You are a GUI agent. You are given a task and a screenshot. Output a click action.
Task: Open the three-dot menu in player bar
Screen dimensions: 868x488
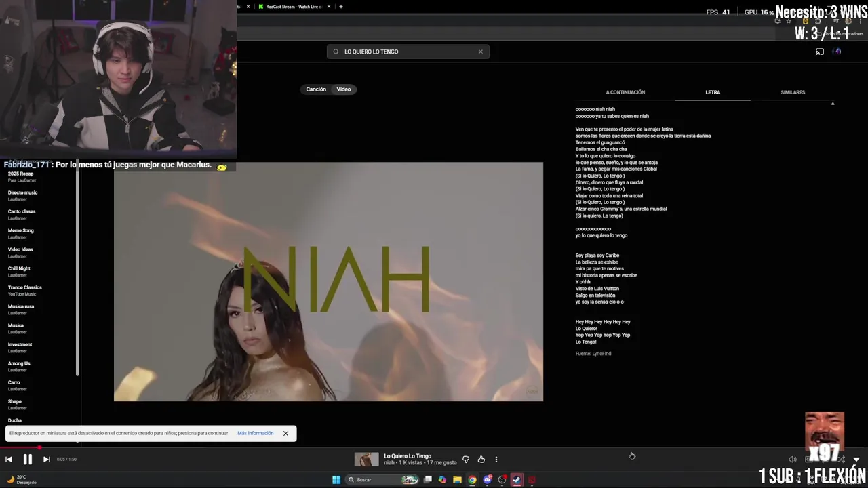496,459
